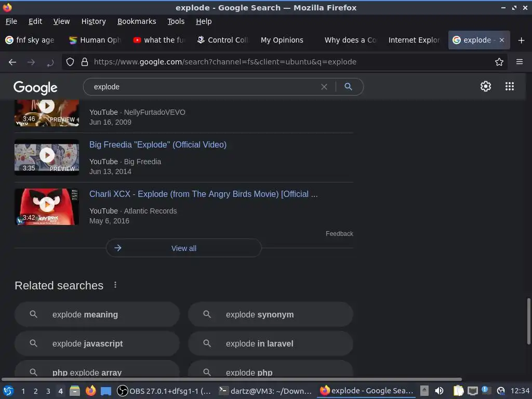The width and height of the screenshot is (532, 399).
Task: Open the Tools menu
Action: click(176, 21)
